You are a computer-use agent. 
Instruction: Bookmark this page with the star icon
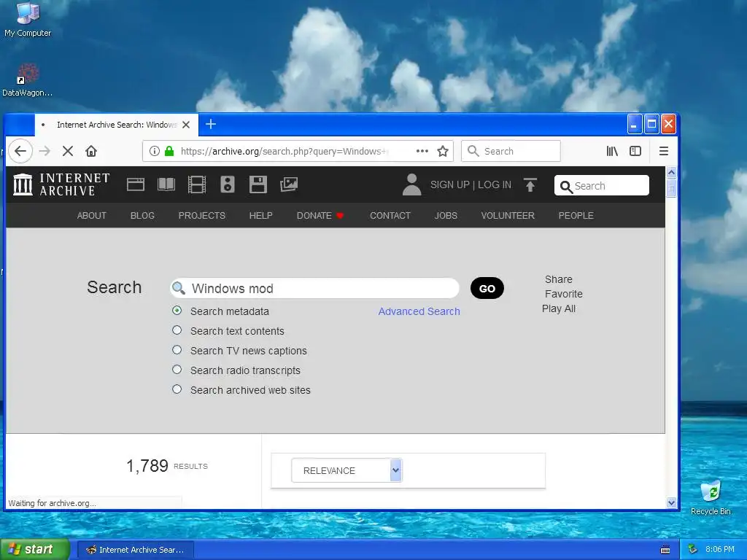[443, 152]
